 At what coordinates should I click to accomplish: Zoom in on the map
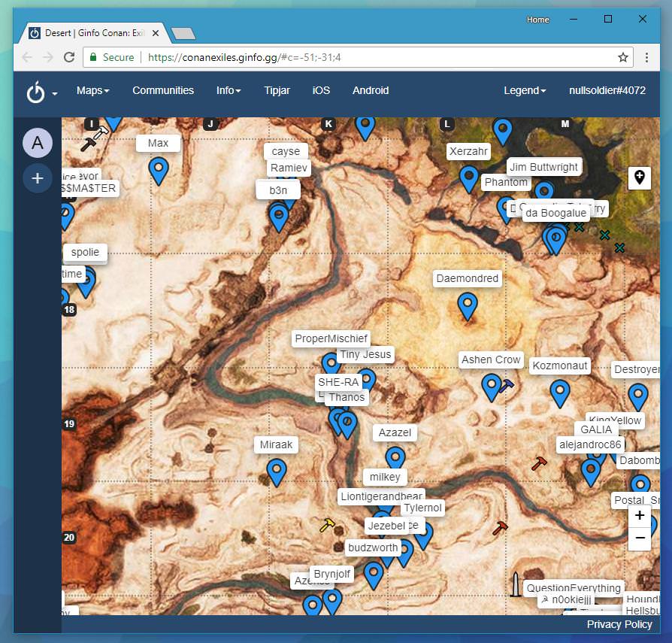[x=640, y=515]
